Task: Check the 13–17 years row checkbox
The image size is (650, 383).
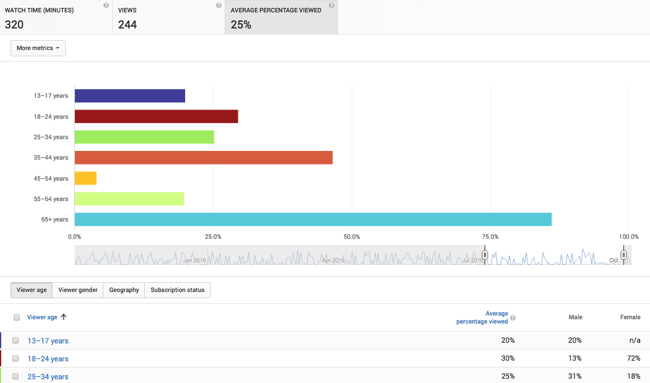Action: [15, 340]
